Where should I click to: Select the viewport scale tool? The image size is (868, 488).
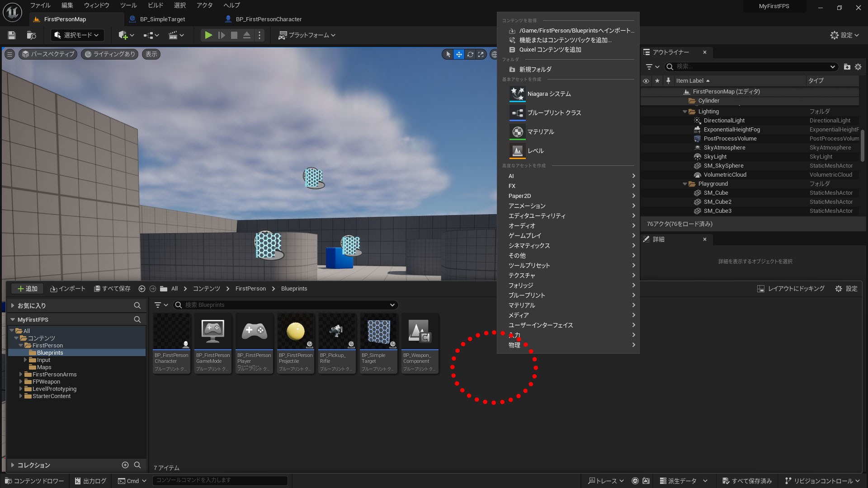(481, 54)
